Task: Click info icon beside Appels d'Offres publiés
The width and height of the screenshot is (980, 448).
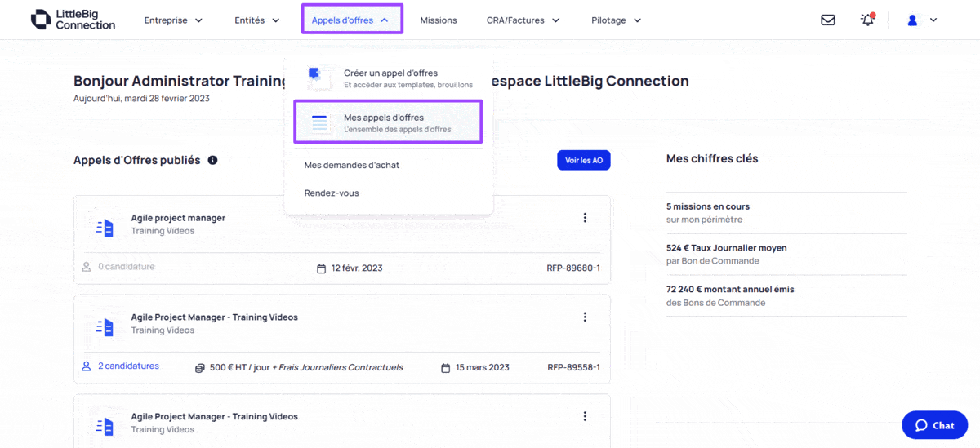Action: [212, 160]
